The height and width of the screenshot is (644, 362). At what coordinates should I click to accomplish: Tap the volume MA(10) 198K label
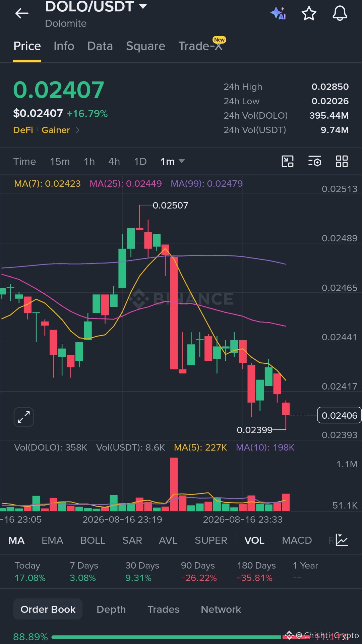pos(265,447)
